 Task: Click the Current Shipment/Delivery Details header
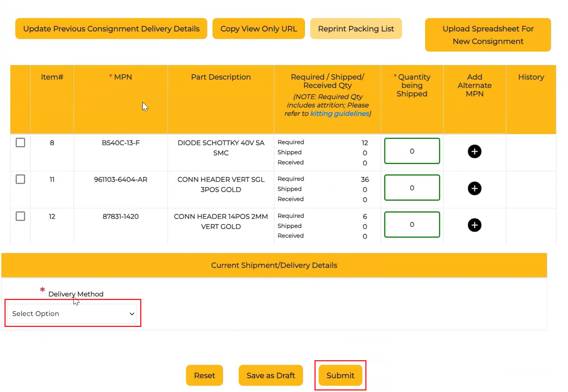(274, 265)
